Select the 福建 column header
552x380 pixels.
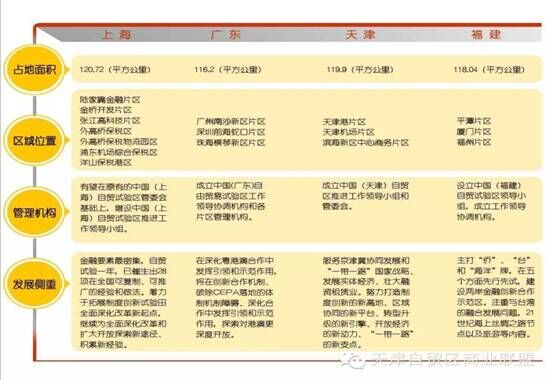486,35
